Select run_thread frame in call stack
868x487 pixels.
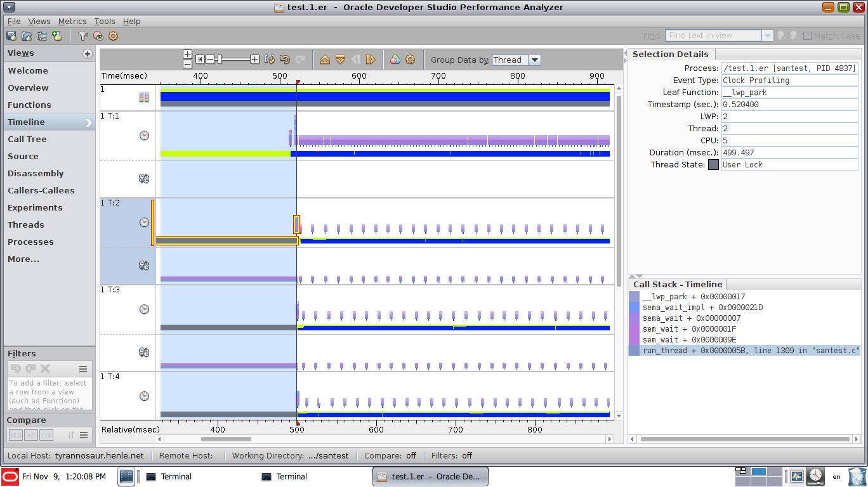(745, 351)
